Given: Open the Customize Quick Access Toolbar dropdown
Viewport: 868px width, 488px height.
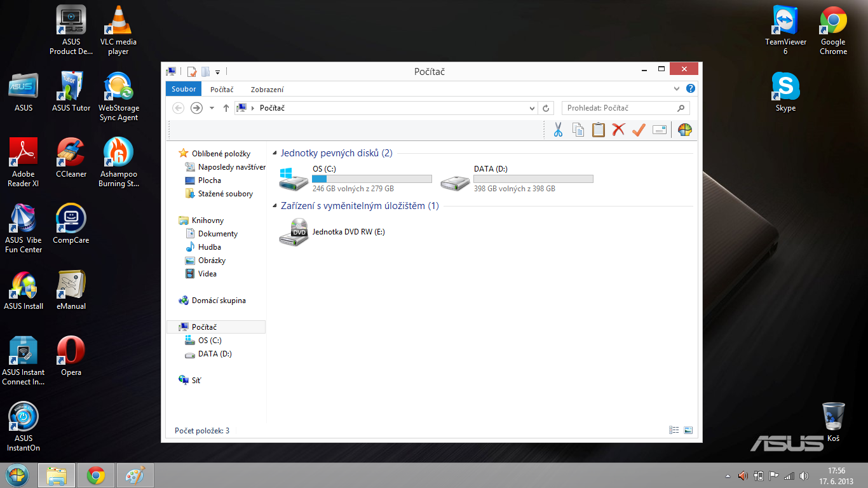Looking at the screenshot, I should click(x=217, y=72).
